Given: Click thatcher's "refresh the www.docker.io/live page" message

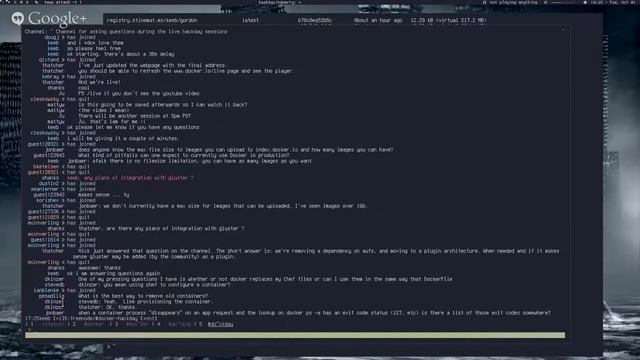Looking at the screenshot, I should (185, 71).
